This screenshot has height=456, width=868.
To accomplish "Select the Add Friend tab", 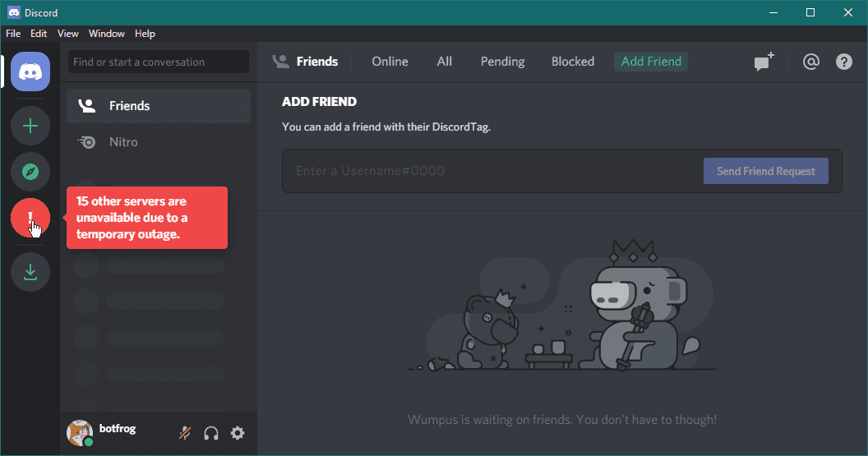I will (x=651, y=62).
